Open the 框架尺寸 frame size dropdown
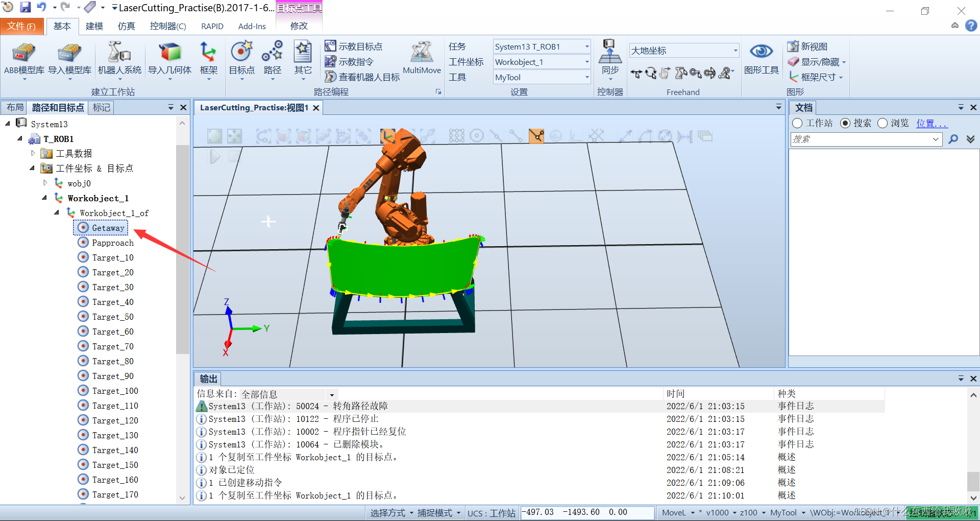 click(816, 77)
